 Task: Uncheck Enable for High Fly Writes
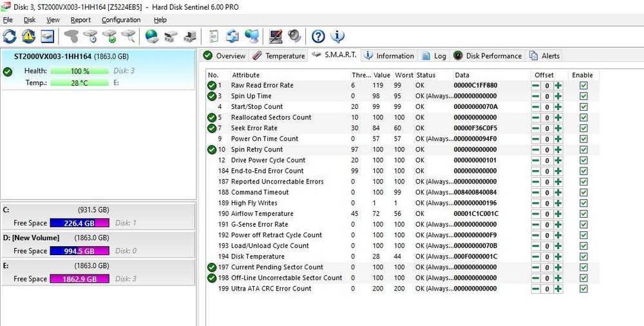[x=583, y=203]
